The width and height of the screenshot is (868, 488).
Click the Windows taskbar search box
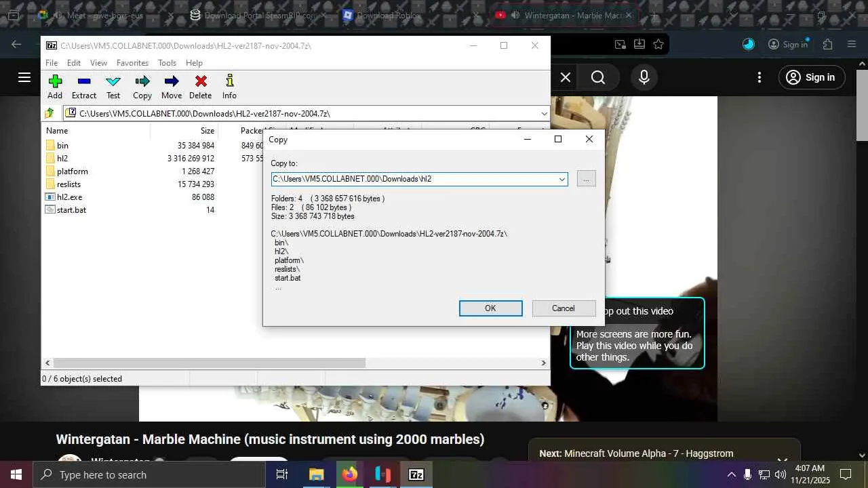(149, 474)
